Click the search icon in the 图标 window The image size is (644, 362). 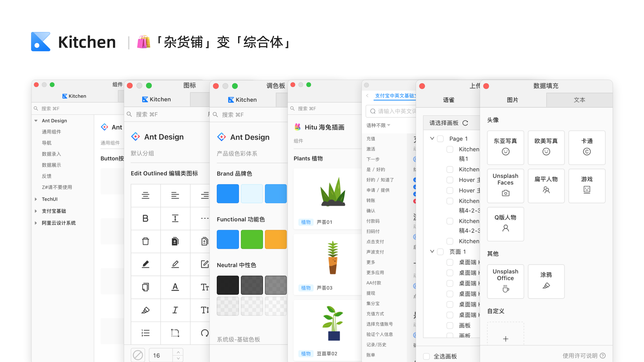[129, 114]
